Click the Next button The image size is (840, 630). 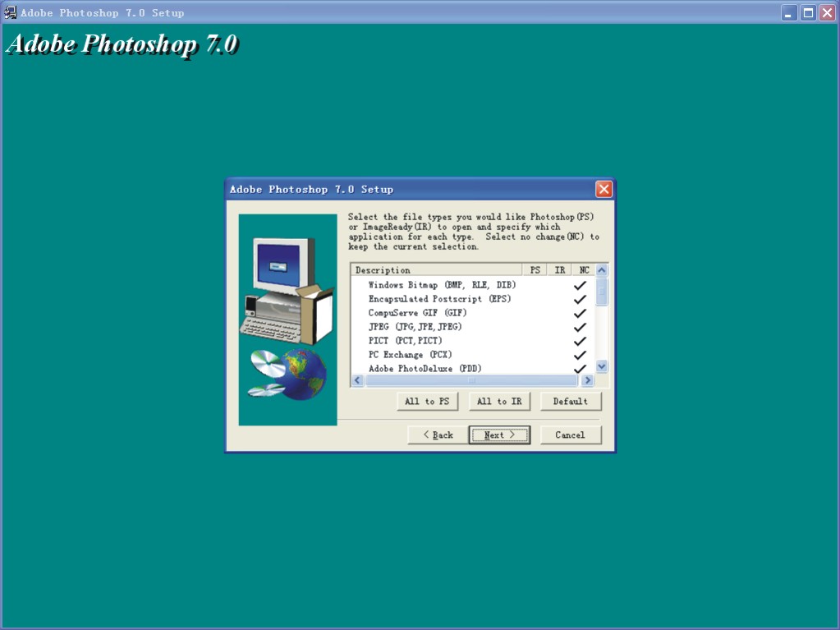[x=499, y=435]
